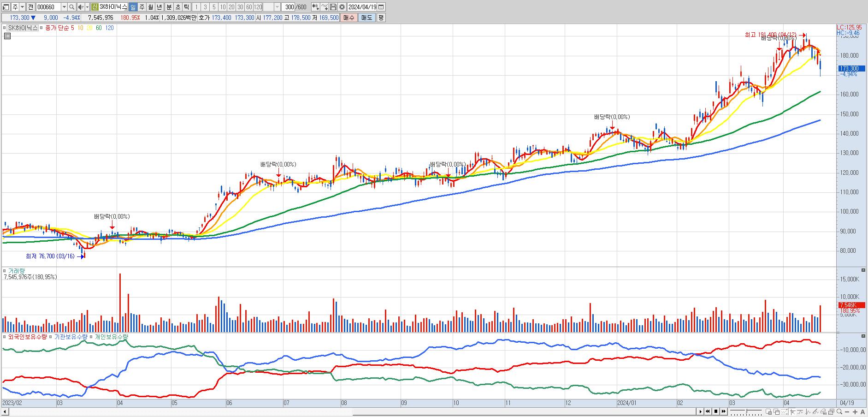Select the 60 interval tab

pyautogui.click(x=249, y=7)
